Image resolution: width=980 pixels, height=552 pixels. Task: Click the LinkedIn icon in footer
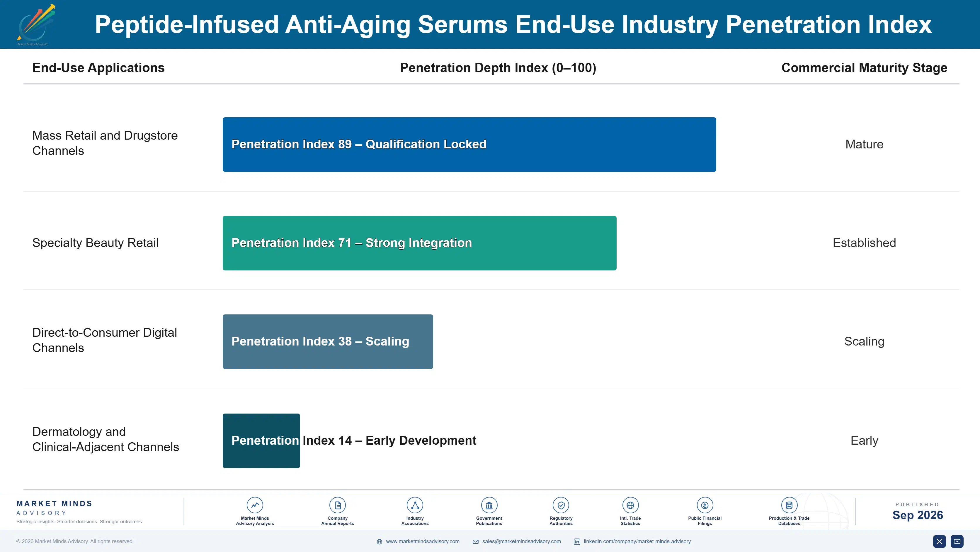pos(577,542)
